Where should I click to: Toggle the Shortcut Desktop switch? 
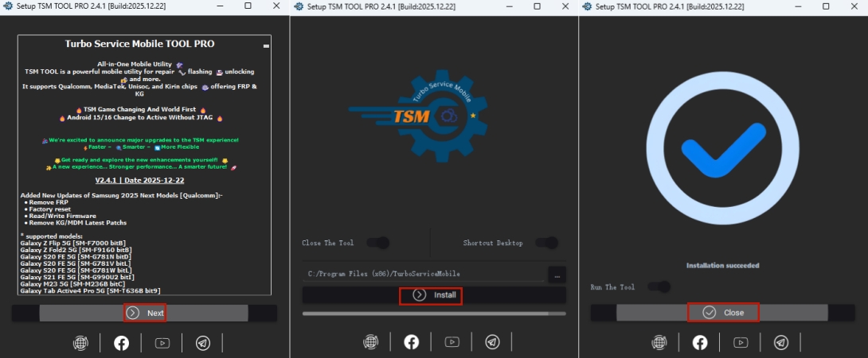(546, 243)
